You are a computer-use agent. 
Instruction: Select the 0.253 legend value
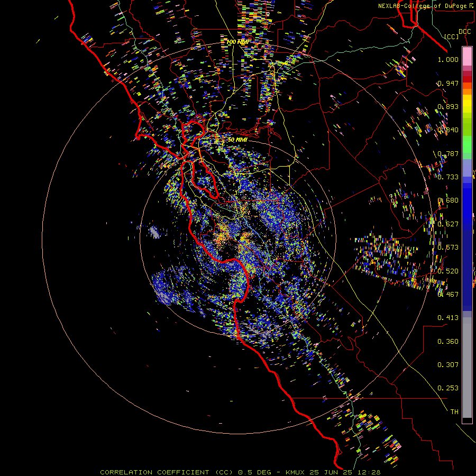(x=448, y=388)
